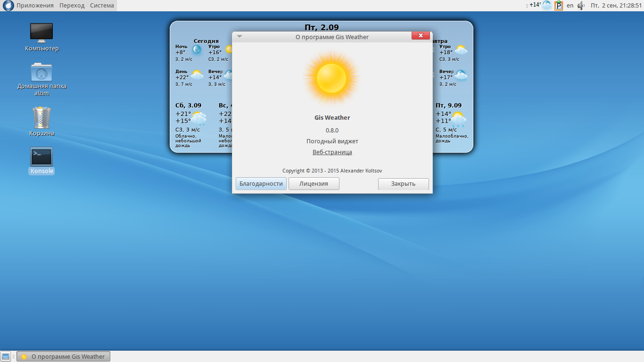Click the Облачно, небольшой дождь description
Image resolution: width=644 pixels, height=362 pixels.
click(x=188, y=141)
